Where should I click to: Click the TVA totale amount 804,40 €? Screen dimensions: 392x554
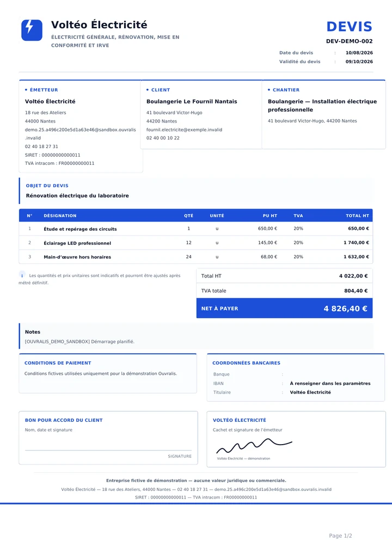point(356,291)
